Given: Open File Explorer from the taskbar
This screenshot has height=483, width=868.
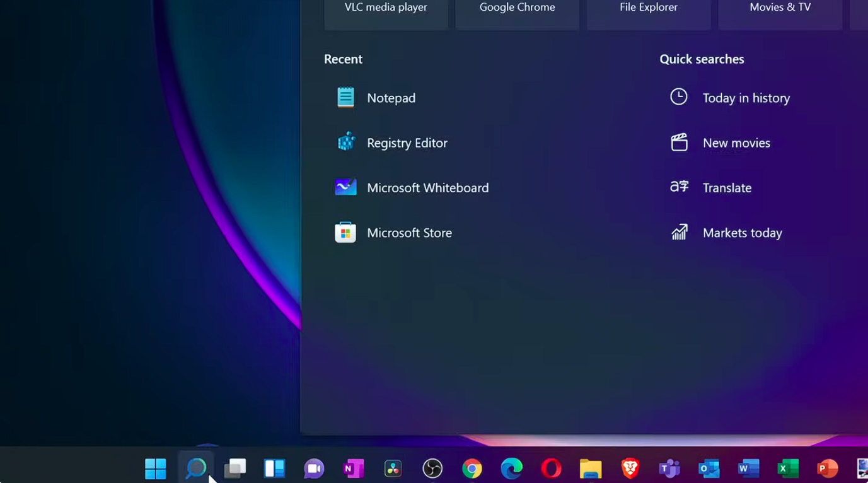Looking at the screenshot, I should 591,468.
